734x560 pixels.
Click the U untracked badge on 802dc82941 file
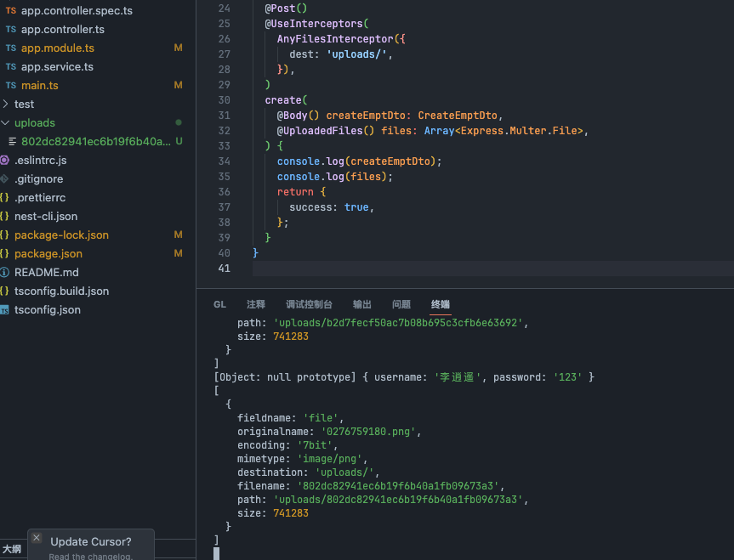(x=178, y=141)
